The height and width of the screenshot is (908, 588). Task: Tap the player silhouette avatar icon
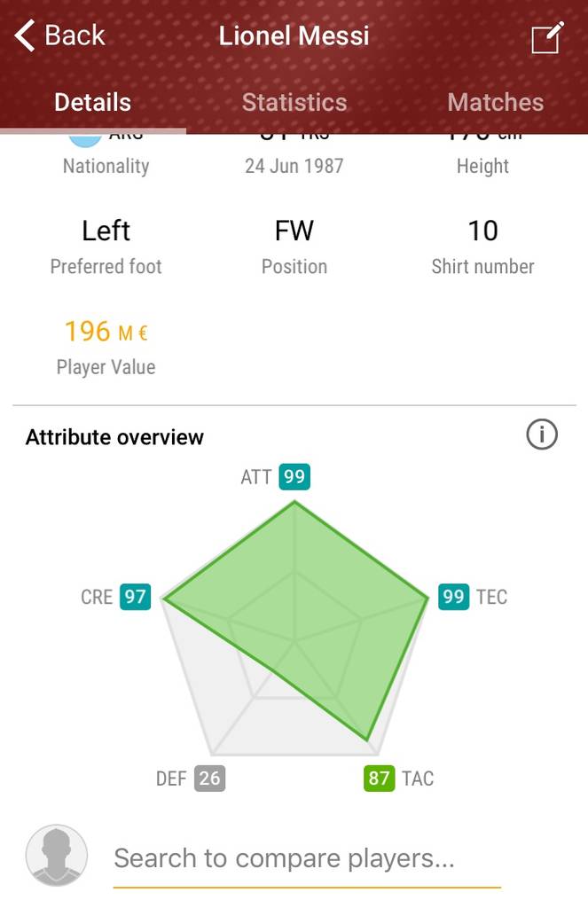pos(56,856)
